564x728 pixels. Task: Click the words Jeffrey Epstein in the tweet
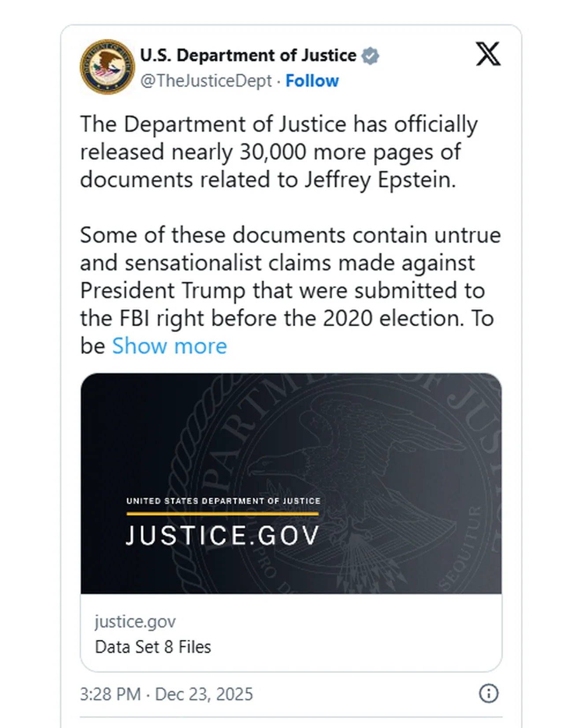pos(380,180)
